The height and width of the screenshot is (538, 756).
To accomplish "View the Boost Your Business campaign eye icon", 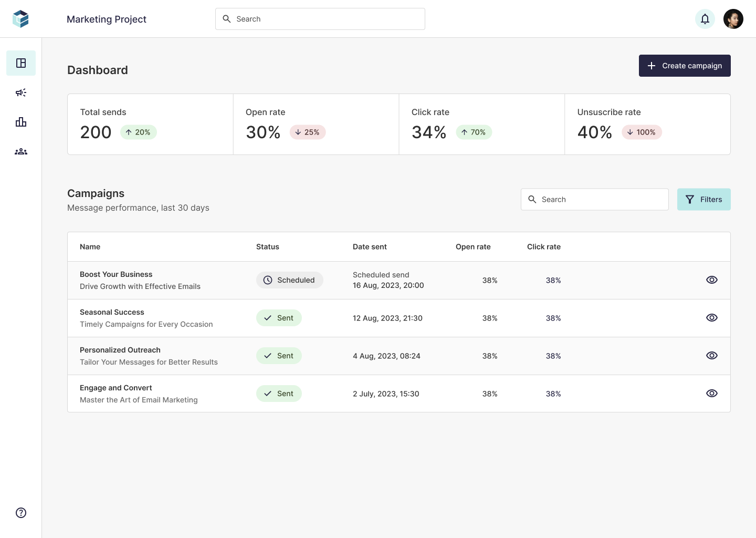I will [x=711, y=280].
